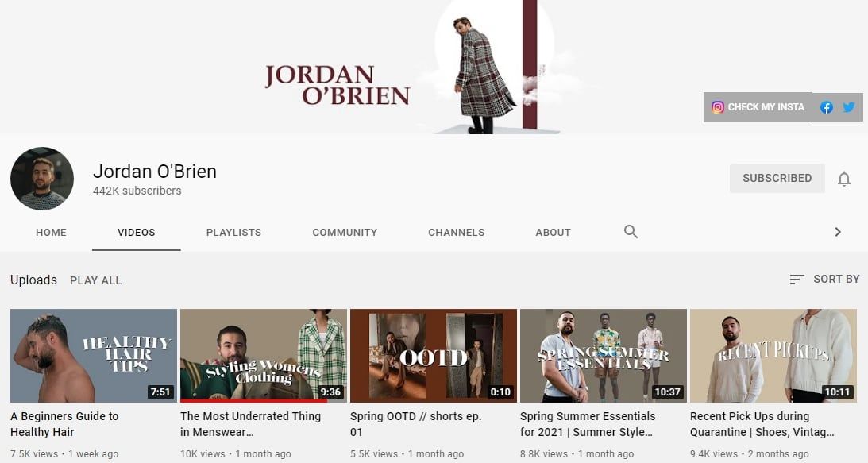
Task: Click title A Beginners Guide to Healthy Hair
Action: point(64,424)
